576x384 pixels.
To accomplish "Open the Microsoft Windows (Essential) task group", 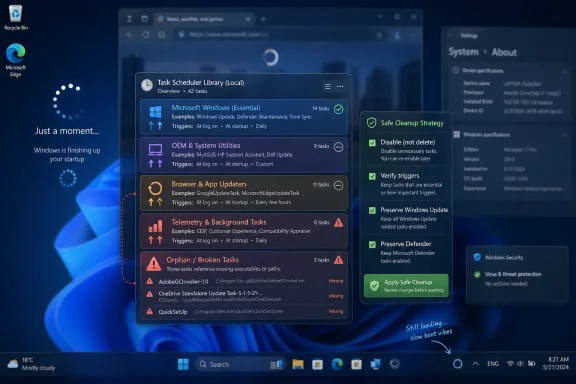I will (244, 116).
